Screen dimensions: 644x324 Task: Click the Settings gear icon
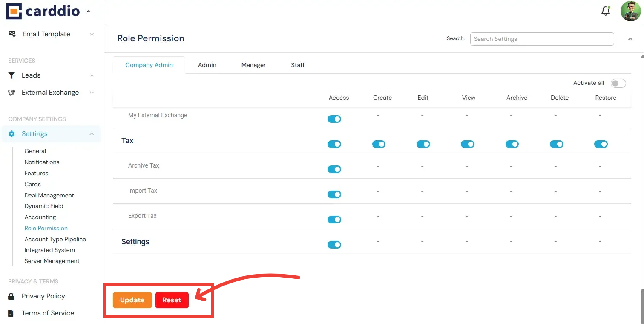[x=12, y=134]
